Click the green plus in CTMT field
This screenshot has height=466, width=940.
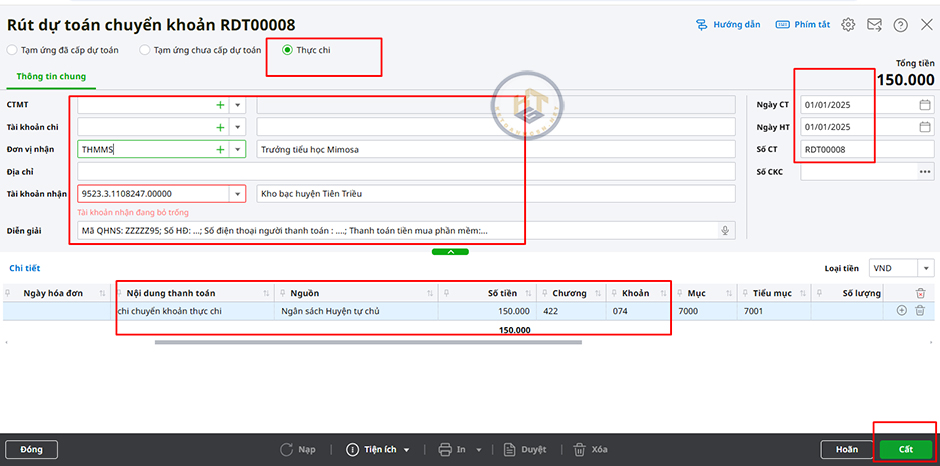tap(220, 104)
